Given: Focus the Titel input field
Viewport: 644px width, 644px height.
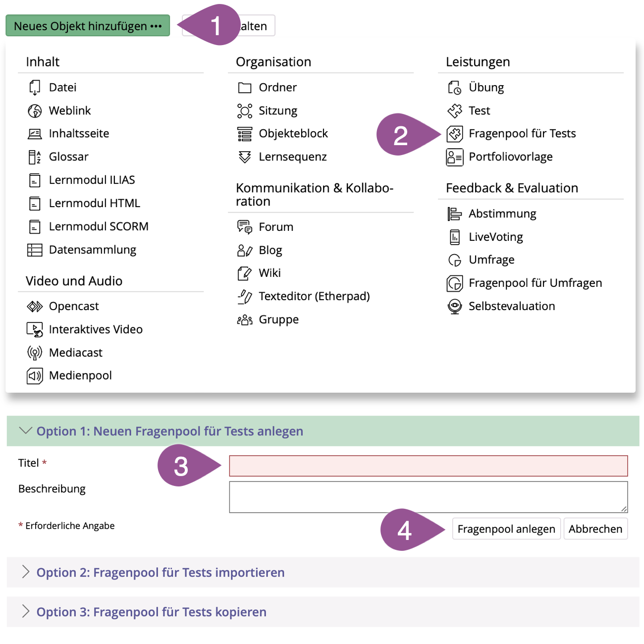Looking at the screenshot, I should pos(428,466).
